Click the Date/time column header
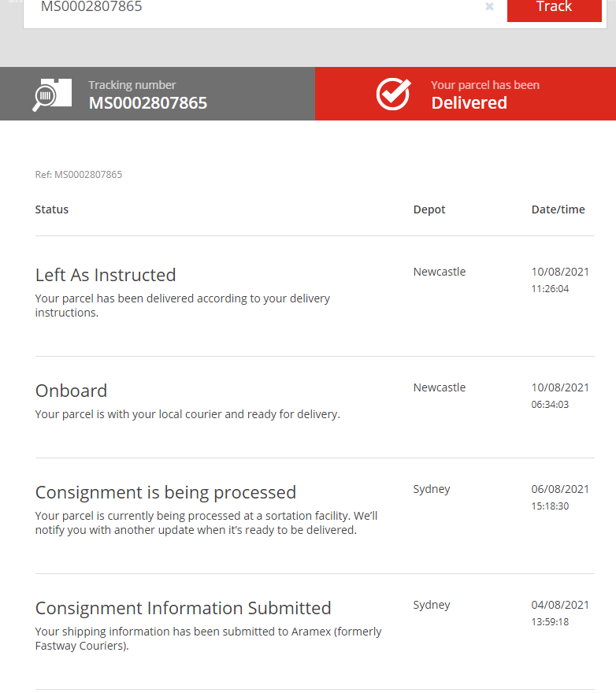616x693 pixels. point(558,209)
